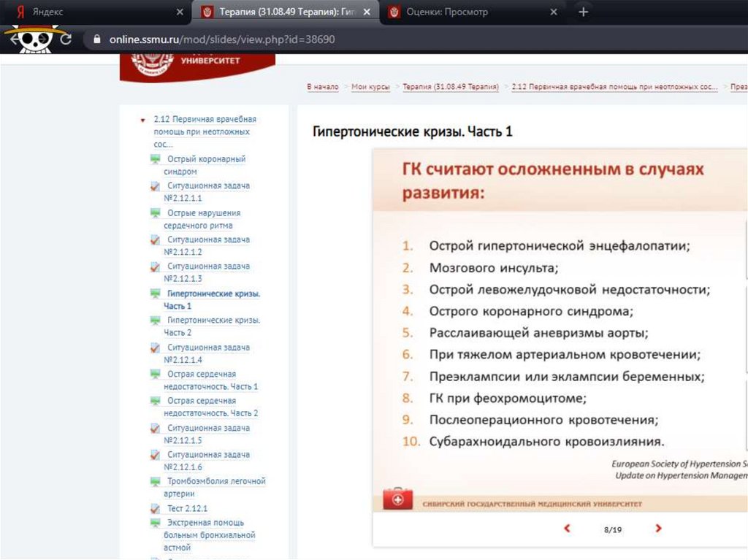Screen dimensions: 748x560
Task: Open Ситуационная задача №2.12.1.3
Action: 207,272
